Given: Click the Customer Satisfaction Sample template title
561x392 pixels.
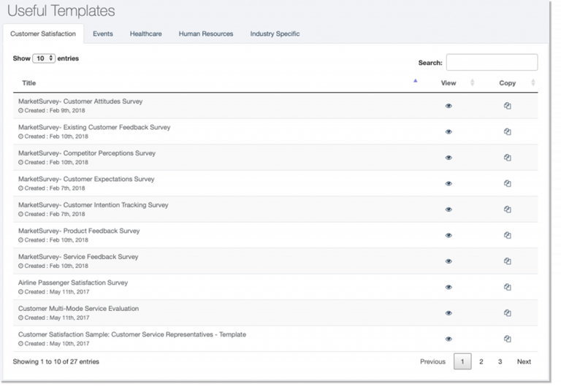Looking at the screenshot, I should [x=132, y=334].
